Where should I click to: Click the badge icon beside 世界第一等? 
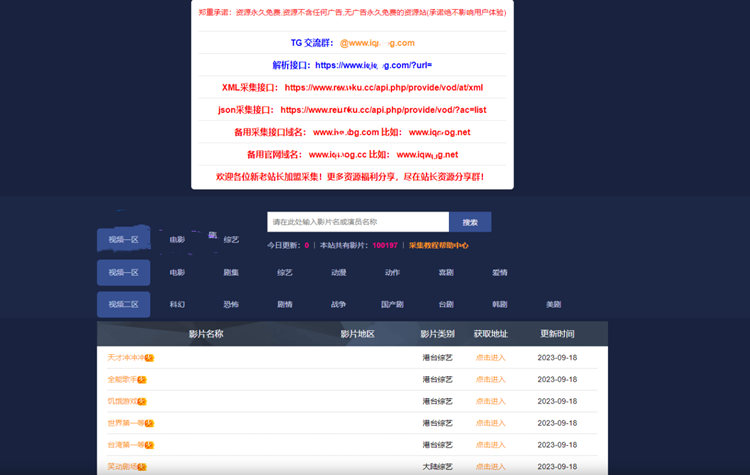(x=149, y=423)
